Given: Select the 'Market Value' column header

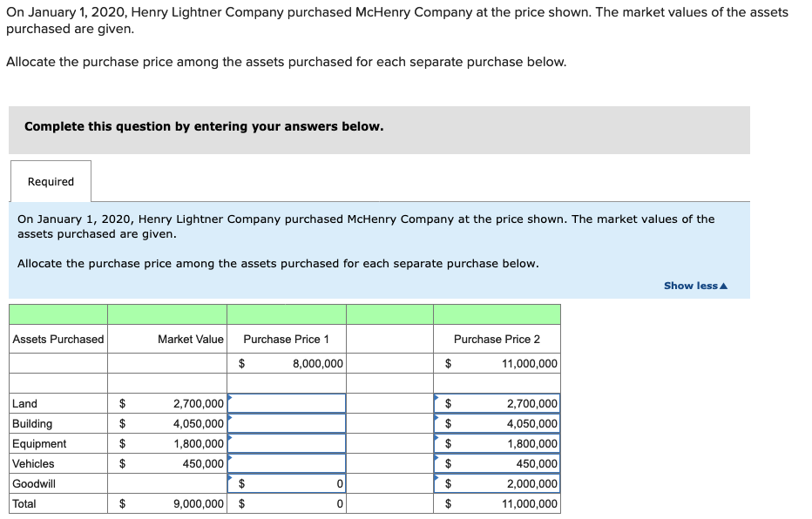Looking at the screenshot, I should point(167,339).
